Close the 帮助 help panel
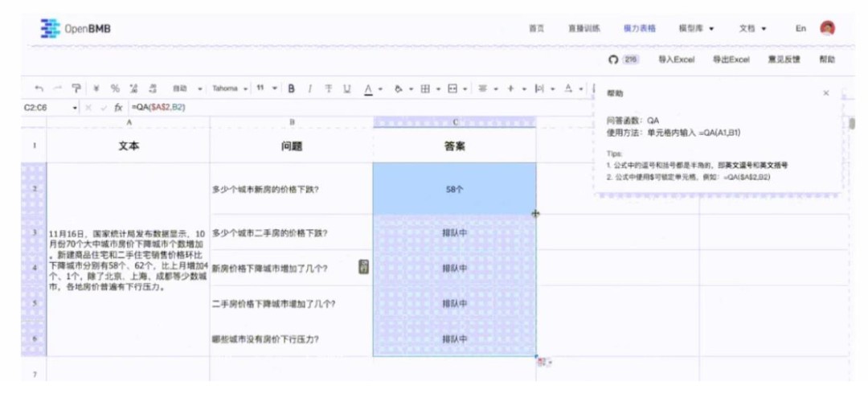Viewport: 868px width, 398px height. pos(825,93)
